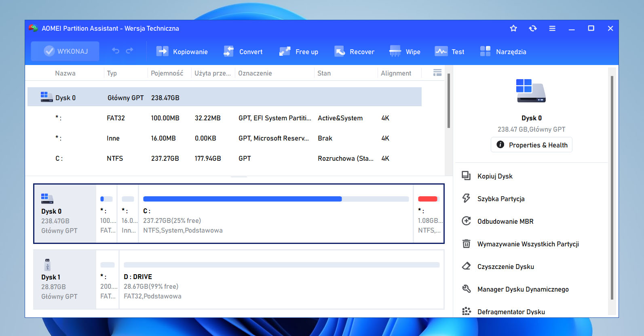Open the Convert toolbar menu

(243, 52)
